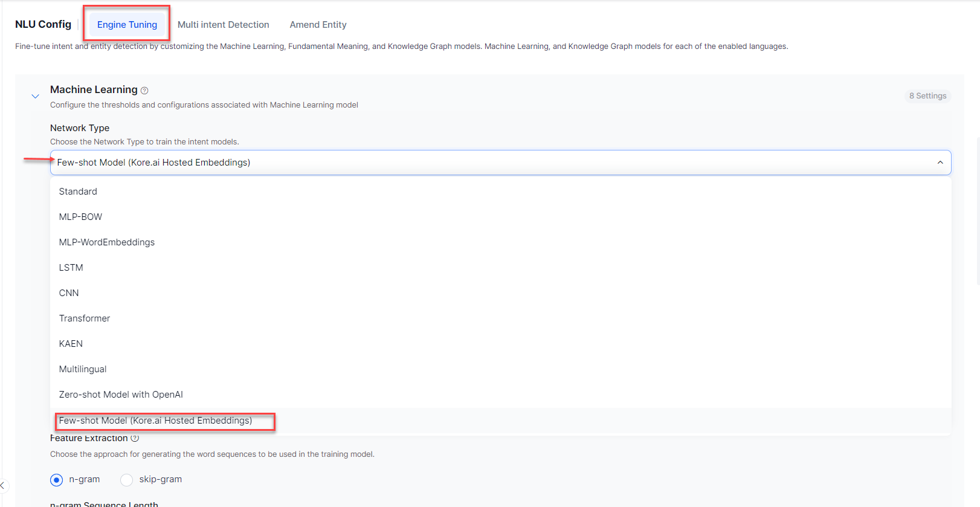Close the Network Type dropdown arrow

[x=940, y=163]
